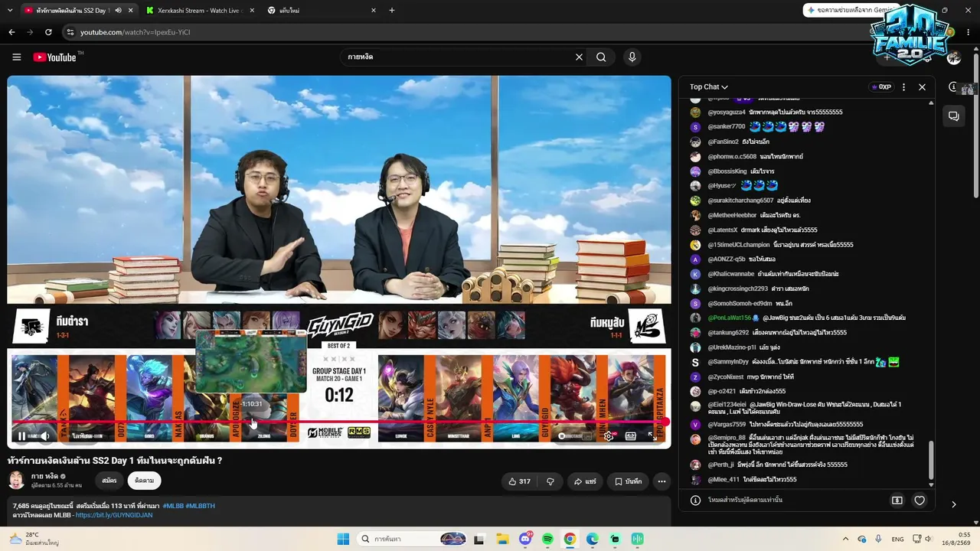The width and height of the screenshot is (980, 551).
Task: Open more actions menu below the video
Action: click(x=661, y=481)
